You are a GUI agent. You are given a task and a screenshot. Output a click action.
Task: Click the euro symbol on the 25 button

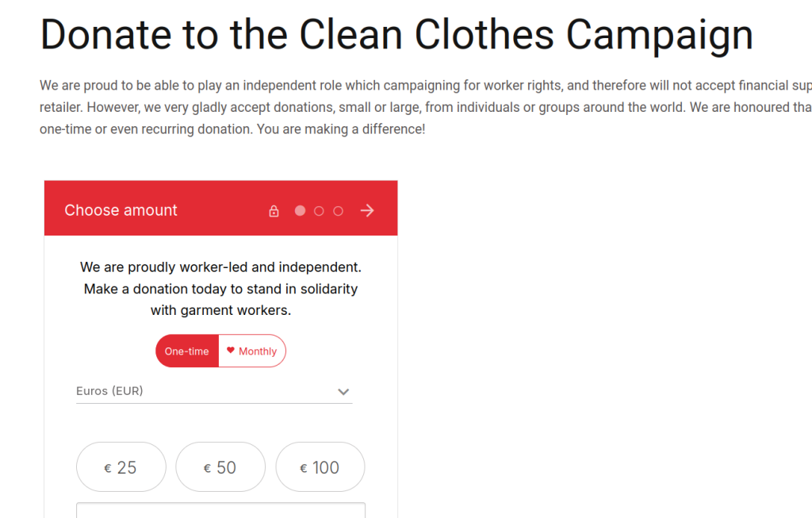coord(108,469)
